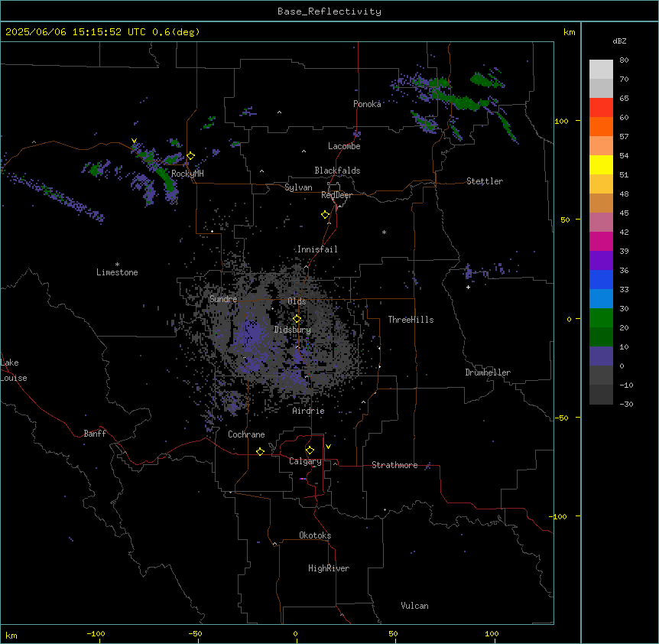Select the Blackfalds label
The width and height of the screenshot is (659, 644).
click(x=337, y=171)
